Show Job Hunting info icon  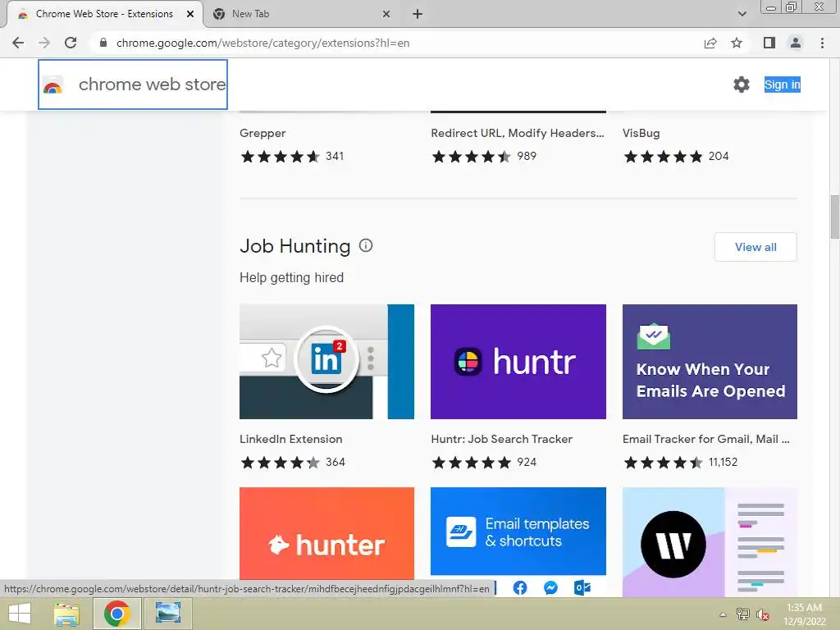pos(366,245)
